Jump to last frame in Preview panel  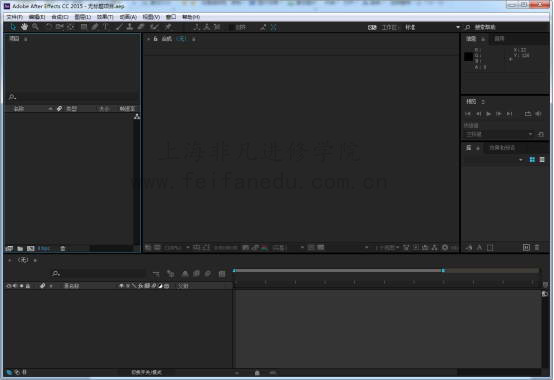[509, 114]
